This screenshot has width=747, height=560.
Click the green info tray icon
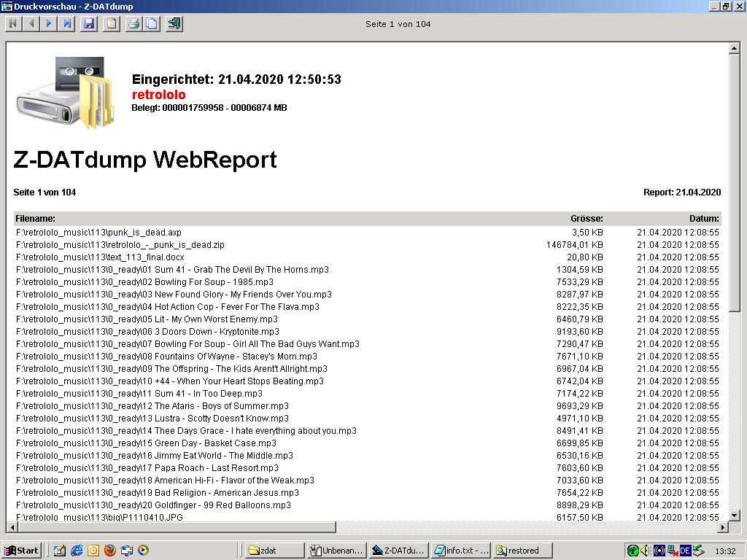click(632, 551)
